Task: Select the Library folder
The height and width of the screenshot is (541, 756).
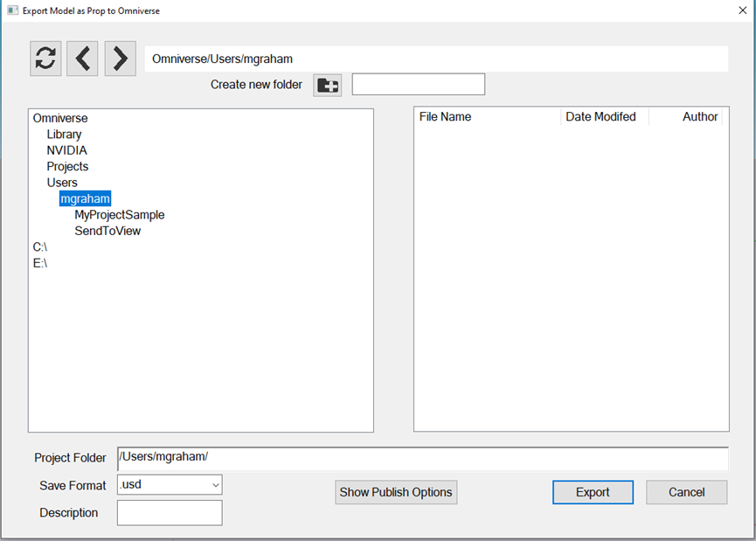Action: (x=64, y=134)
